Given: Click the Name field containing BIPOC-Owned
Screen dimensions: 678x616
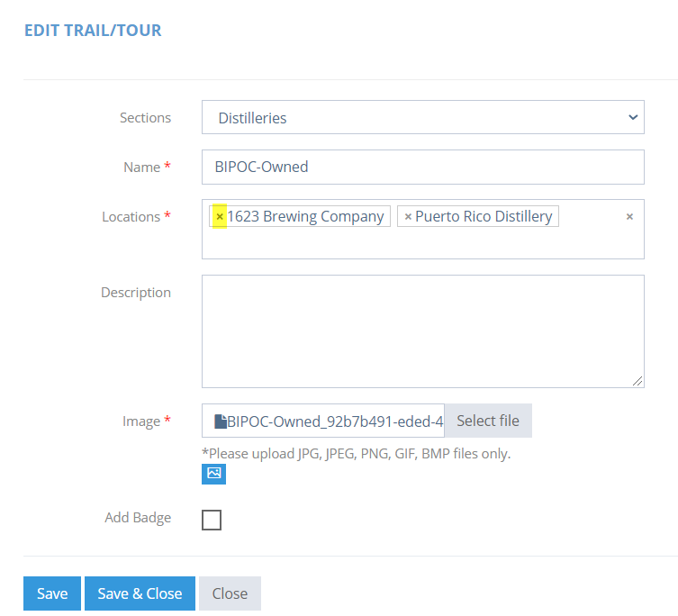Looking at the screenshot, I should point(423,167).
